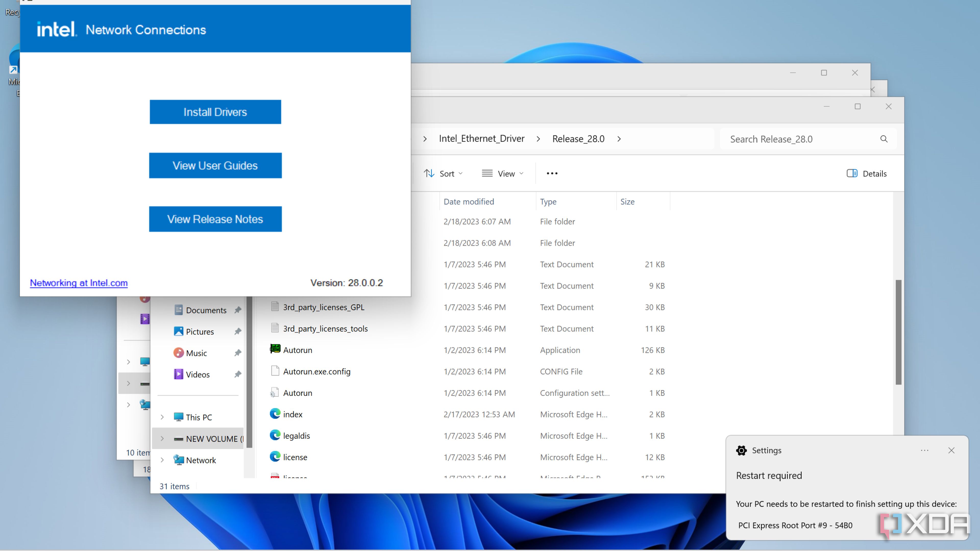
Task: Open the Sort dropdown in File Explorer
Action: (443, 173)
